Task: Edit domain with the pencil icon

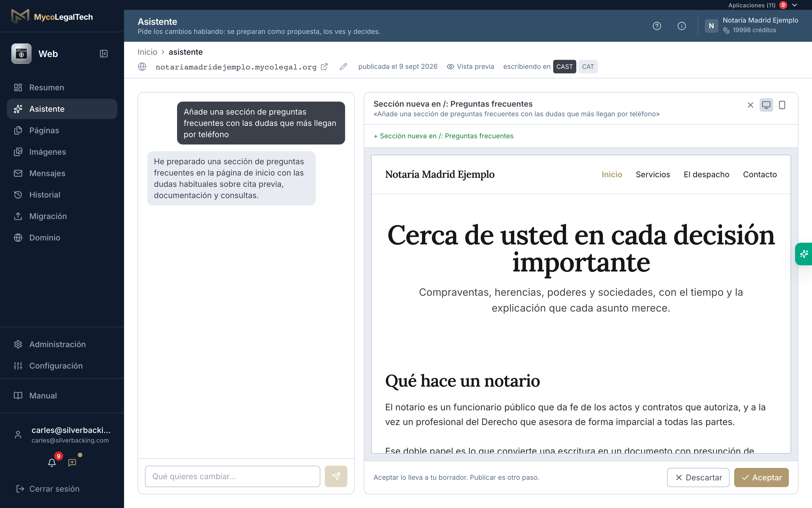Action: (x=343, y=67)
